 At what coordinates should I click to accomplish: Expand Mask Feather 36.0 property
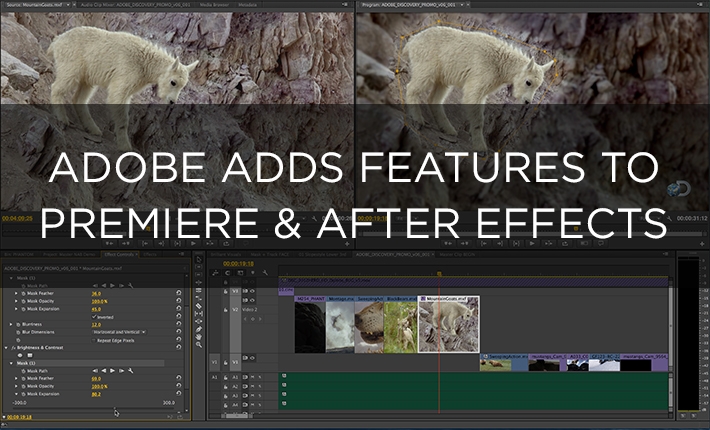click(16, 293)
